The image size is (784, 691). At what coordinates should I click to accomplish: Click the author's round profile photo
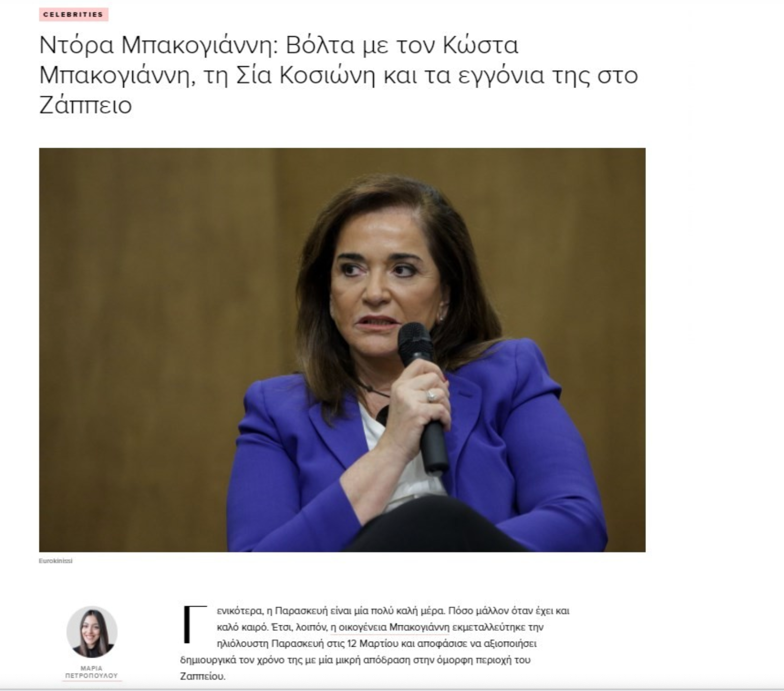[x=92, y=632]
